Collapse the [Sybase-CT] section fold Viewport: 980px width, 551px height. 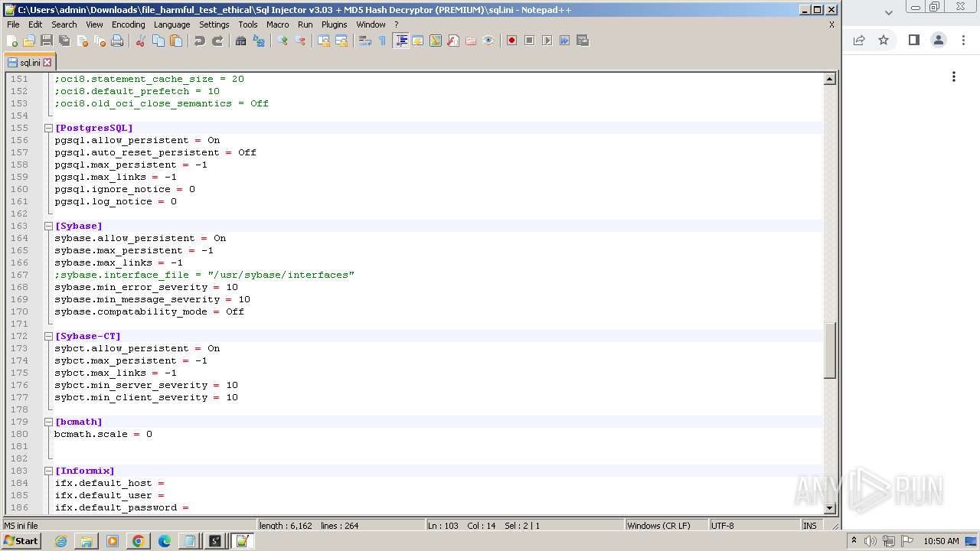pyautogui.click(x=48, y=336)
